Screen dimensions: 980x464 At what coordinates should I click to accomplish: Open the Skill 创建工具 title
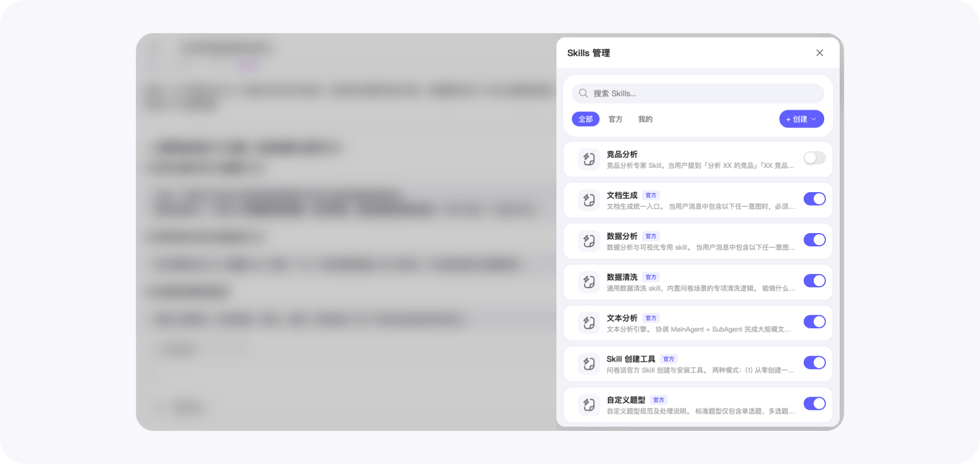631,359
